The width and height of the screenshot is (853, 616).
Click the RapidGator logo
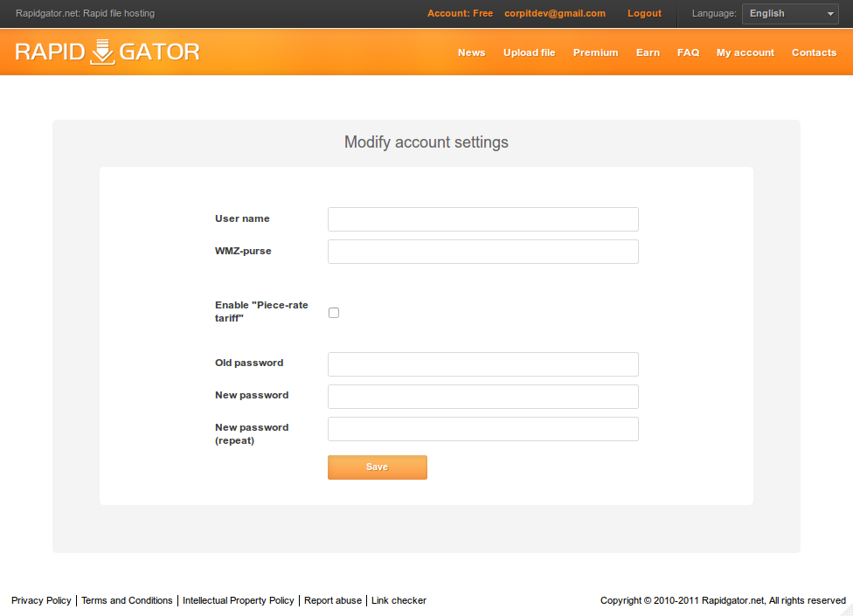(x=107, y=52)
